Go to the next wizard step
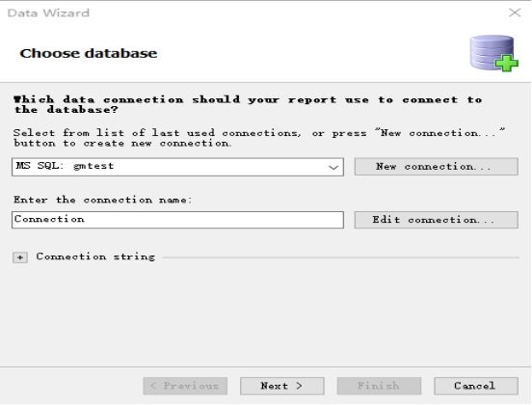 [282, 386]
